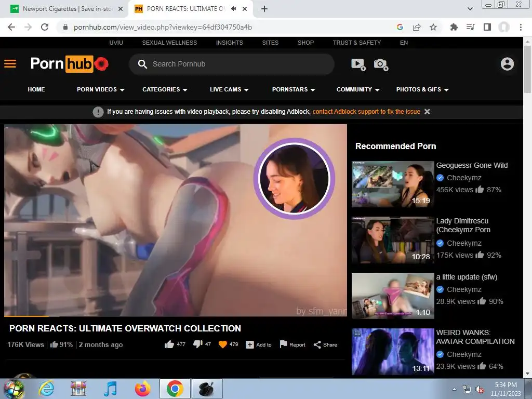This screenshot has width=532, height=399.
Task: Open the INSIGHTS top link
Action: pyautogui.click(x=229, y=43)
